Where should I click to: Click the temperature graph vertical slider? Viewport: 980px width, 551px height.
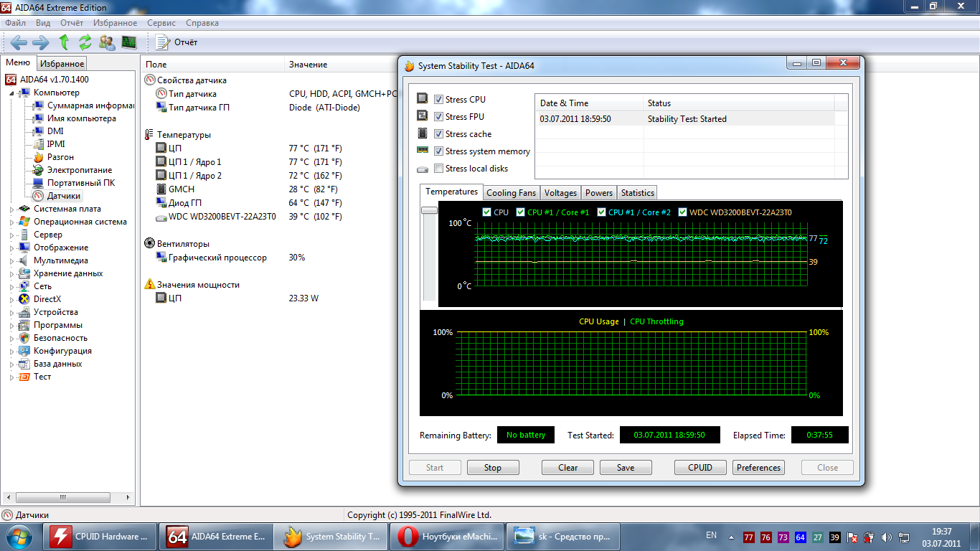[x=429, y=210]
